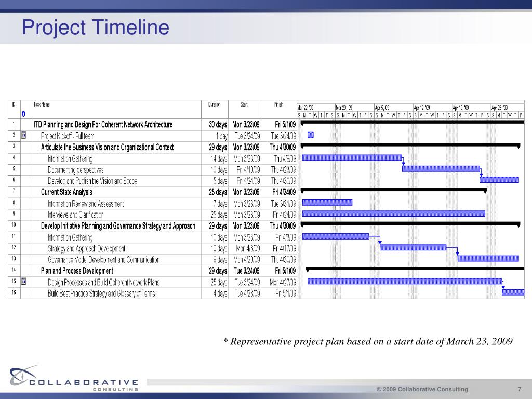Viewport: 532px width, 399px height.
Task: Click the 'Mon 4/27/09' finish date cell
Action: (283, 282)
